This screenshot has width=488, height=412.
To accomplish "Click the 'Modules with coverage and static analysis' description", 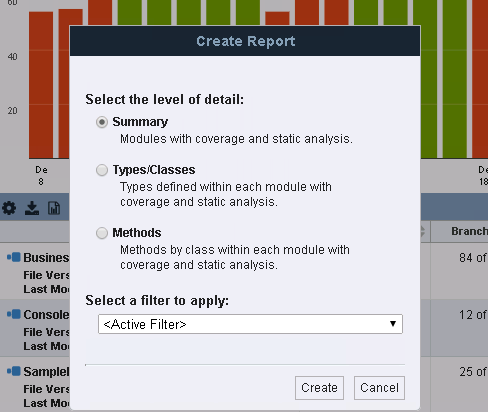I will coord(236,139).
